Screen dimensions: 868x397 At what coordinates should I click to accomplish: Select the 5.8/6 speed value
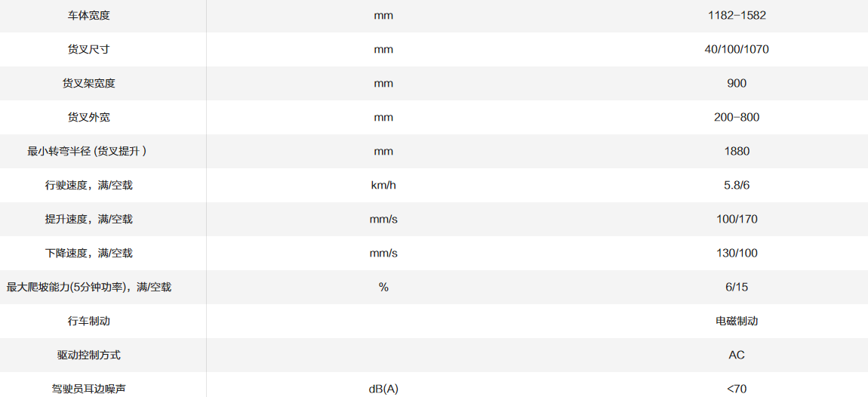[736, 185]
